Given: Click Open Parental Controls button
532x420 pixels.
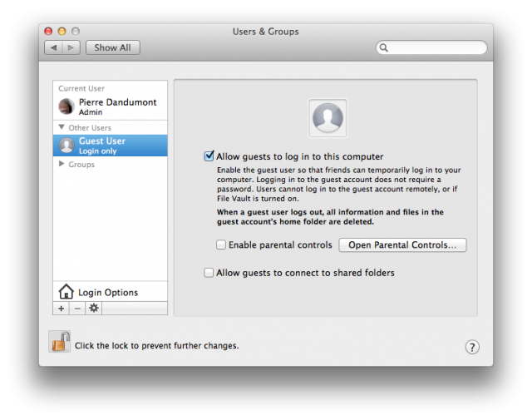Looking at the screenshot, I should 402,245.
